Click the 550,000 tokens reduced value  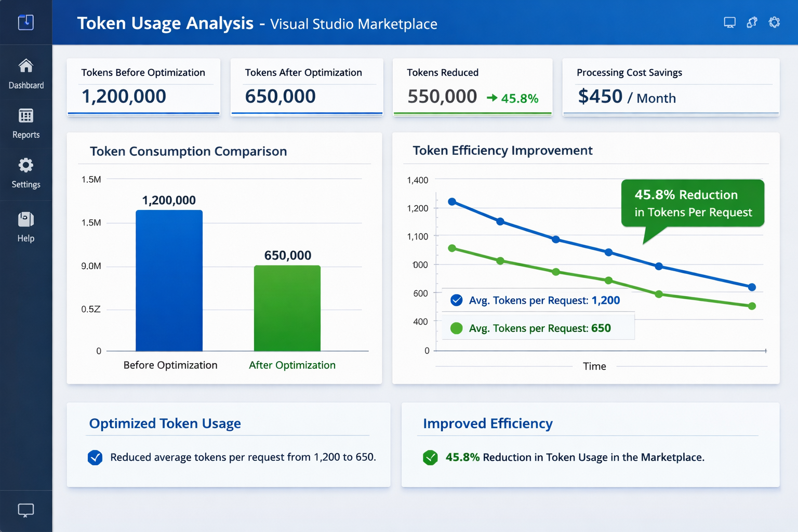pos(442,96)
